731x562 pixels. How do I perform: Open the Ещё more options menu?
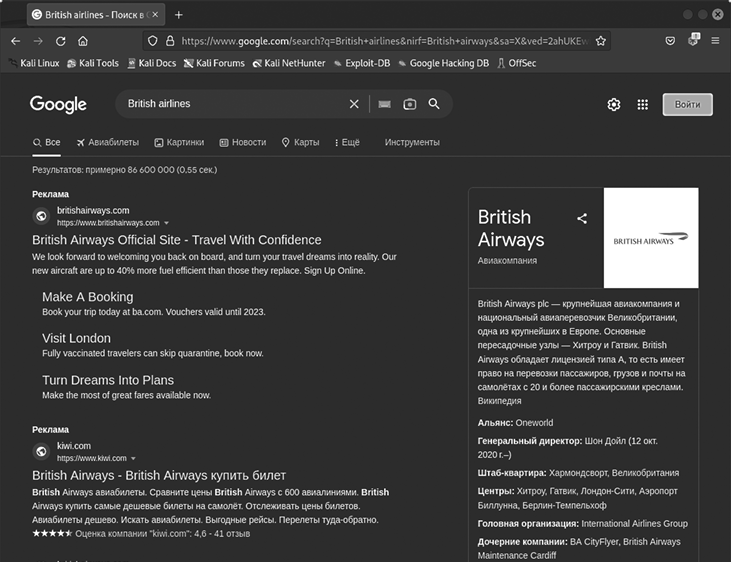tap(346, 142)
